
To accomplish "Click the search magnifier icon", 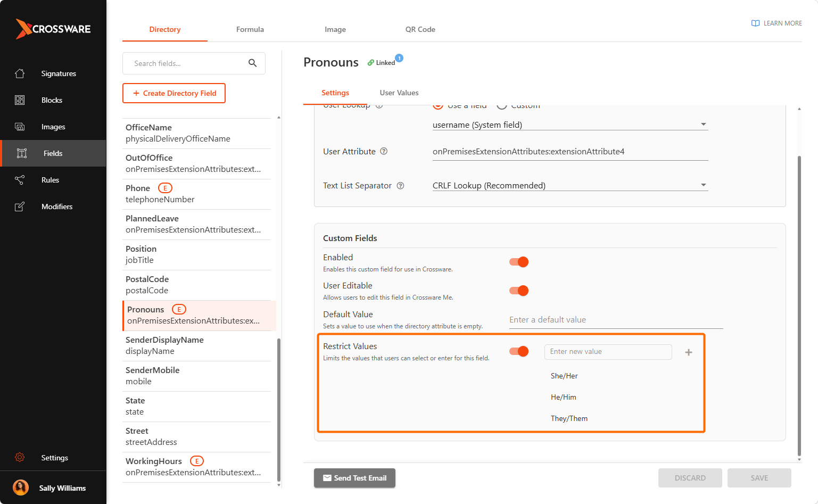I will (x=253, y=63).
